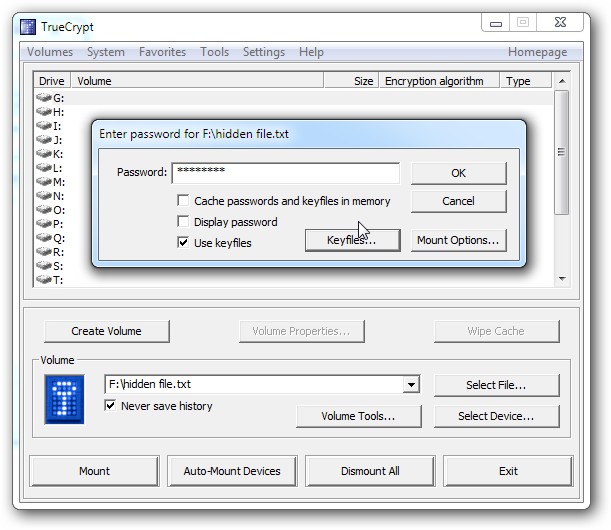Click the Volume Properties... button
This screenshot has width=611, height=530.
click(302, 331)
